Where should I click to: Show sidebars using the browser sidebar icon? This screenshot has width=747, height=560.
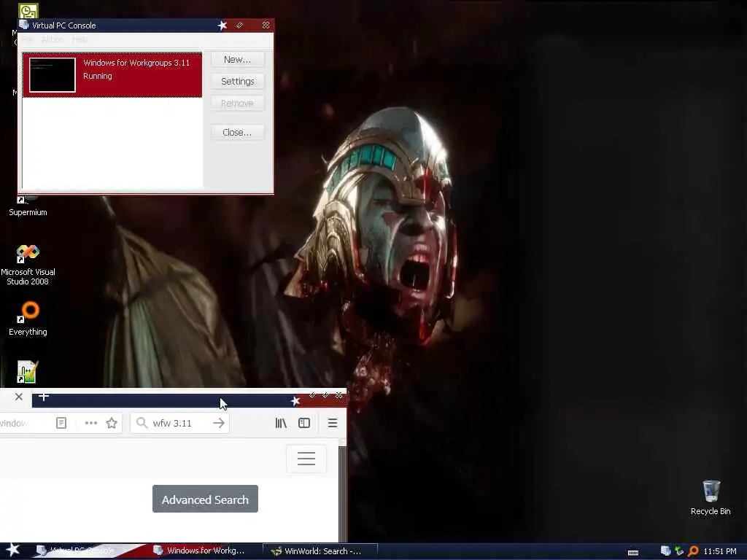[x=304, y=423]
